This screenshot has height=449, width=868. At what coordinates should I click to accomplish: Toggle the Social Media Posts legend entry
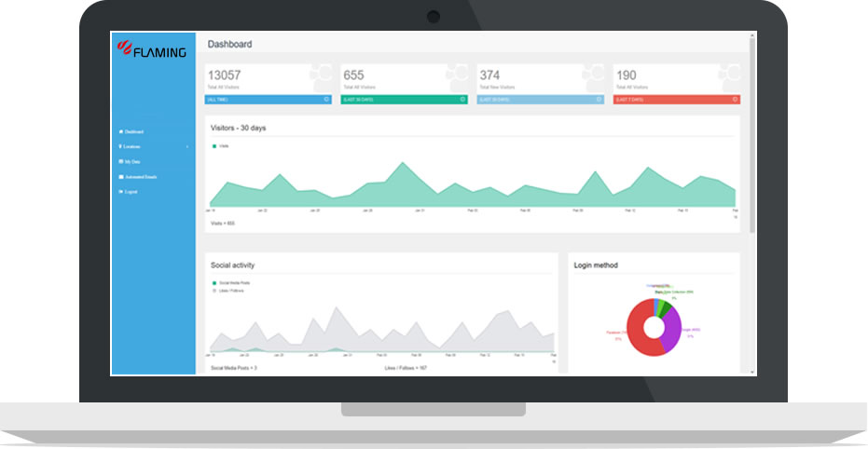click(230, 282)
